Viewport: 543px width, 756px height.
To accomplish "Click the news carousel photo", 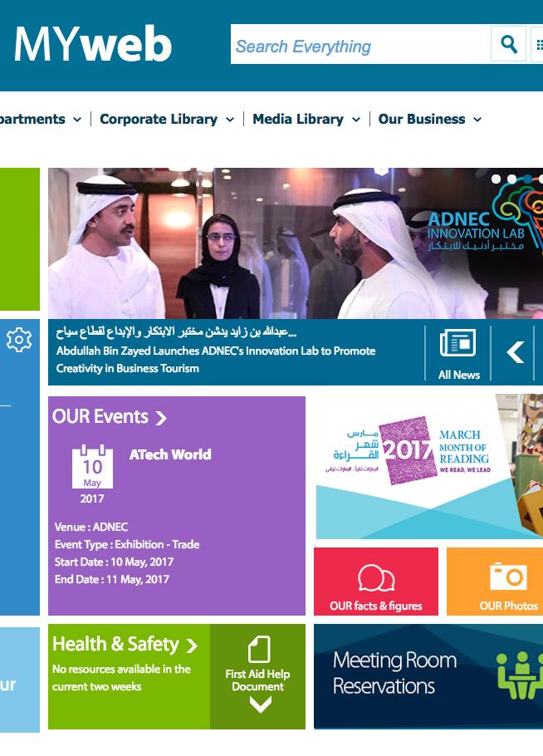I will point(296,243).
